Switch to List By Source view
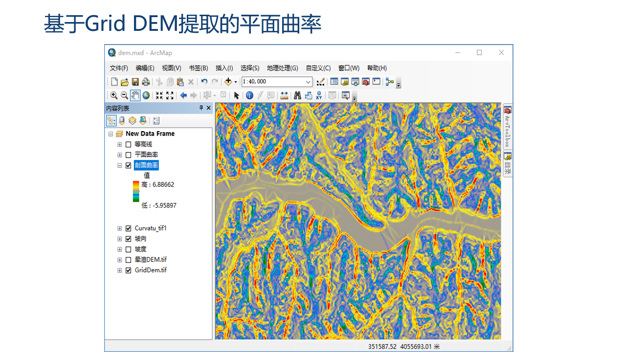The width and height of the screenshot is (644, 352). 122,120
